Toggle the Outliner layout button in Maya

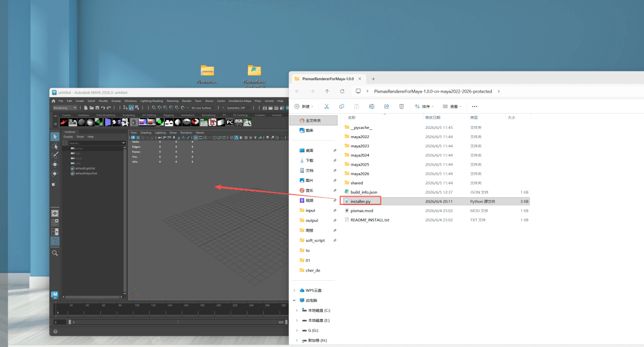pyautogui.click(x=55, y=241)
